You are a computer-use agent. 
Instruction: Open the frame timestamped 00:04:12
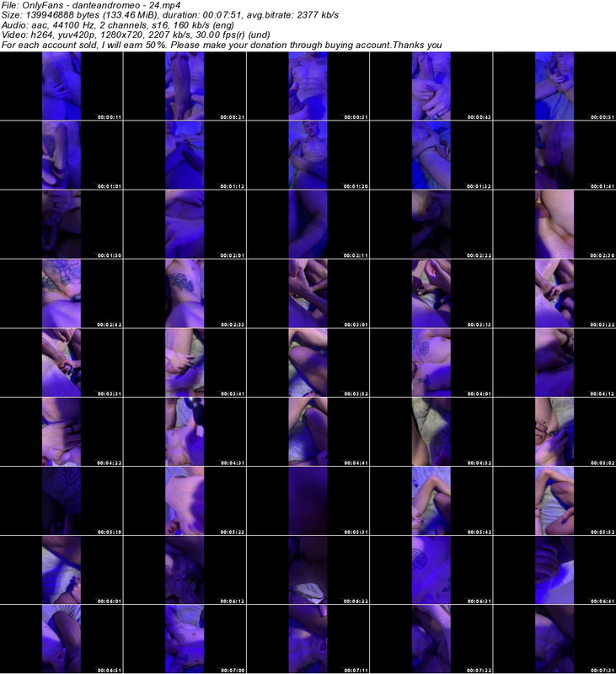click(x=554, y=361)
